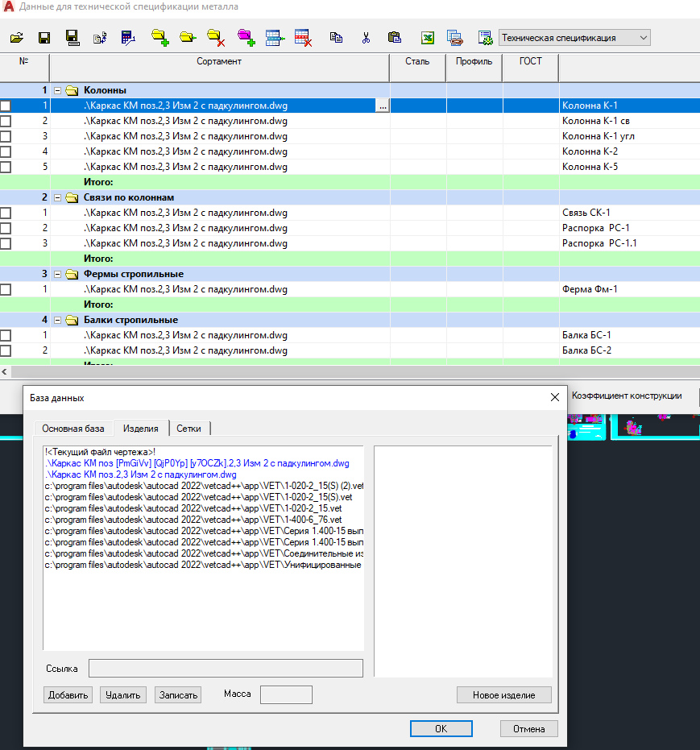
Task: Click the yellow folder with green minus icon
Action: (188, 38)
